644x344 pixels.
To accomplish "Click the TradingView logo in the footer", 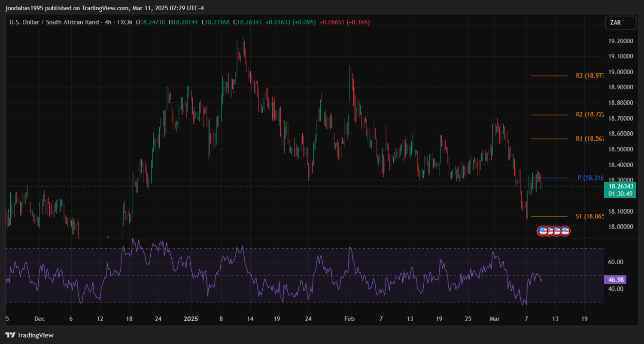I will (29, 335).
